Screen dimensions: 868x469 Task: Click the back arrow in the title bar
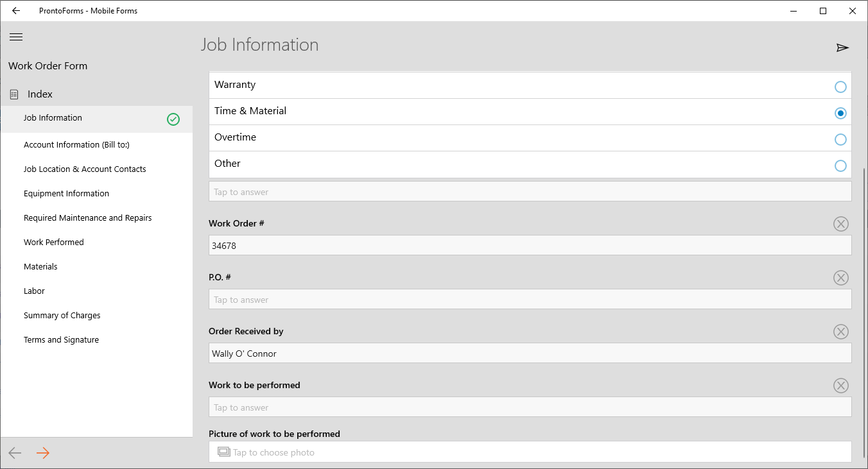click(x=15, y=10)
